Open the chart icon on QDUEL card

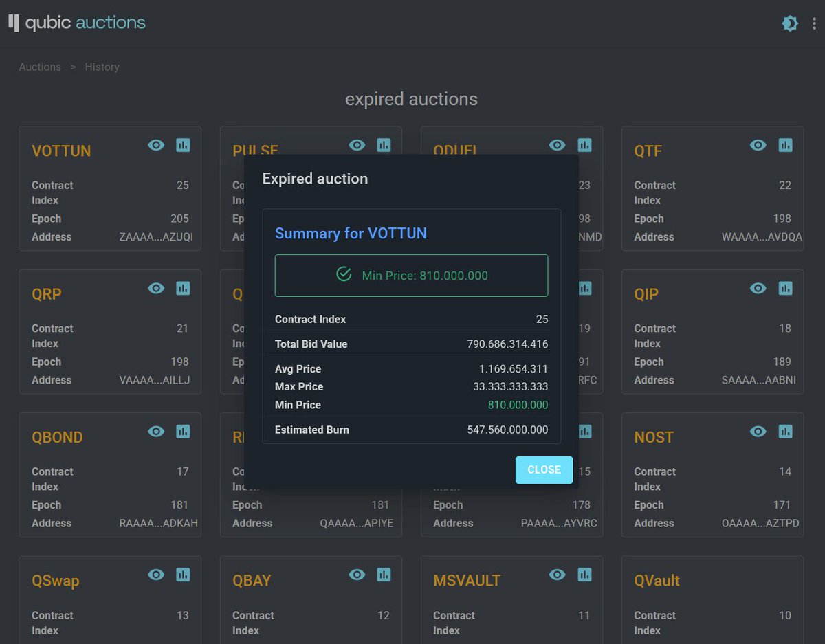coord(584,145)
